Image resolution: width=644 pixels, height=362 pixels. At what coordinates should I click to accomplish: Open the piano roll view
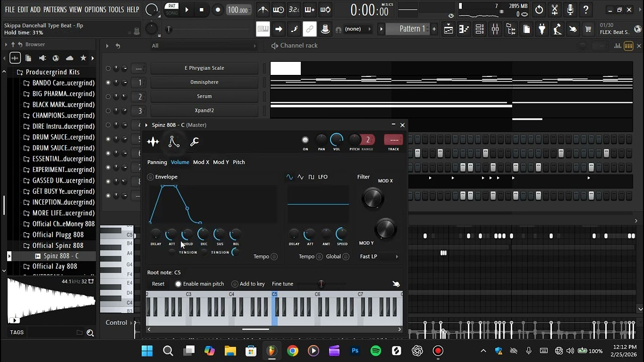[x=464, y=29]
